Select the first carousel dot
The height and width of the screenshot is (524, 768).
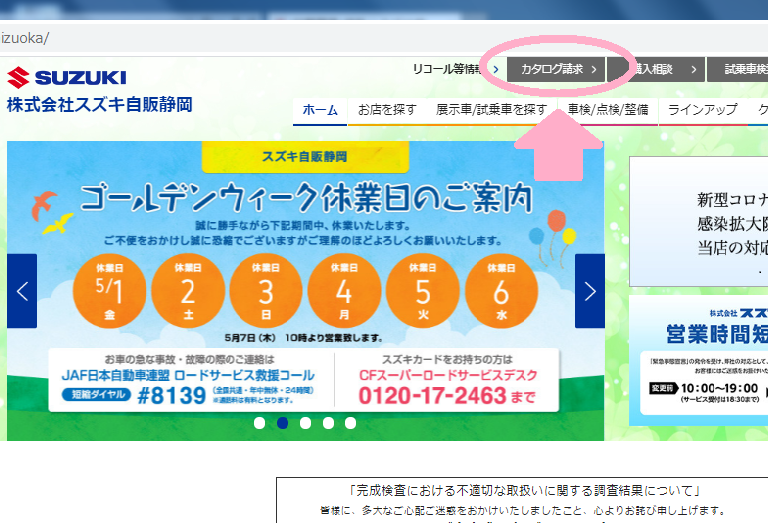[x=260, y=423]
